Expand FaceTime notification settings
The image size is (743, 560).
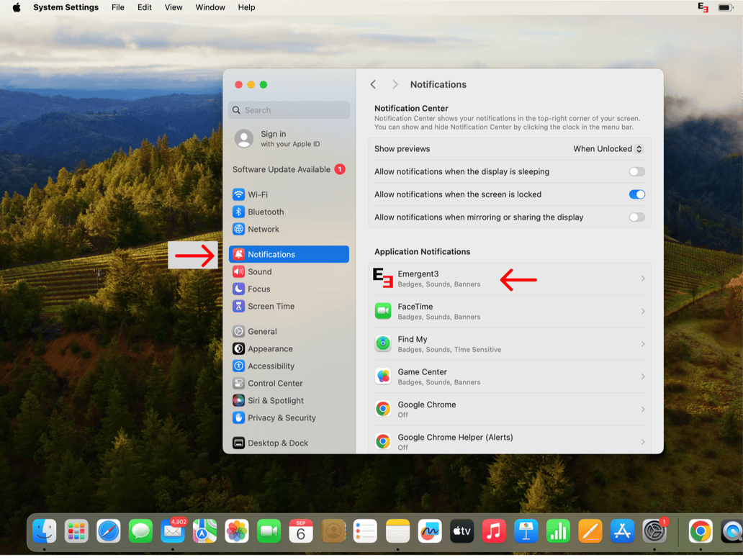[x=643, y=310]
